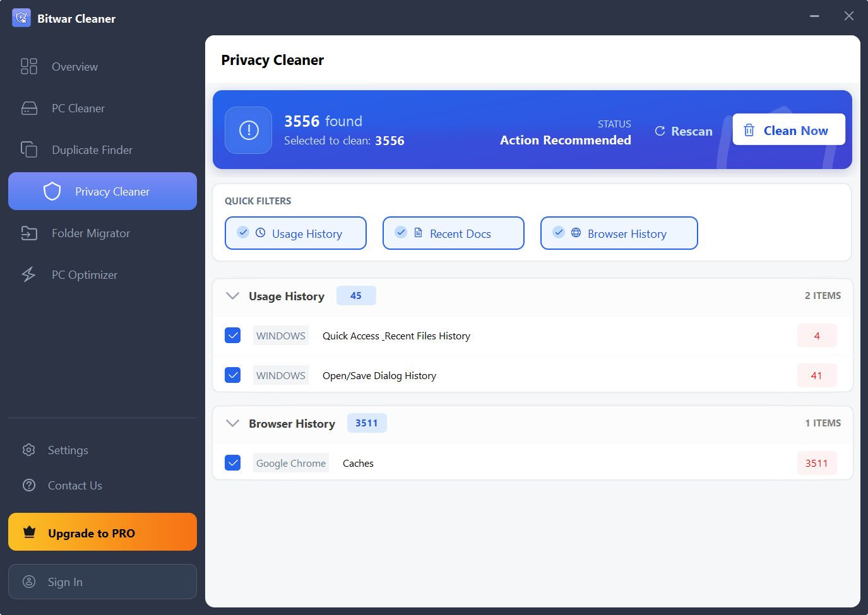The width and height of the screenshot is (868, 615).
Task: Close the Bitwar Cleaner window
Action: pos(849,16)
